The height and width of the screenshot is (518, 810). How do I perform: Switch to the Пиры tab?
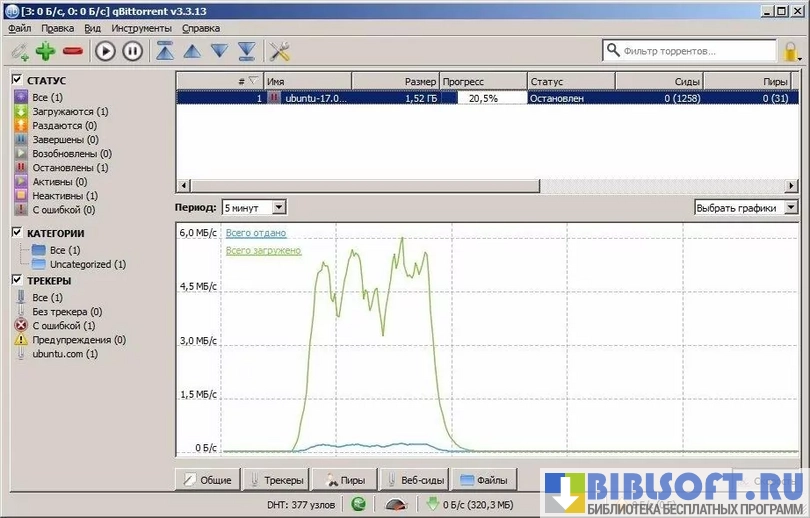pos(344,480)
